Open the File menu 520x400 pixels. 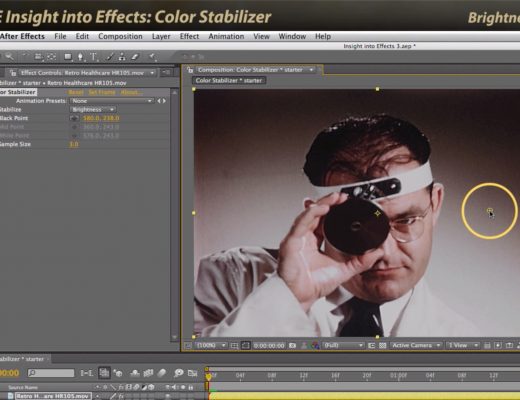click(x=60, y=36)
